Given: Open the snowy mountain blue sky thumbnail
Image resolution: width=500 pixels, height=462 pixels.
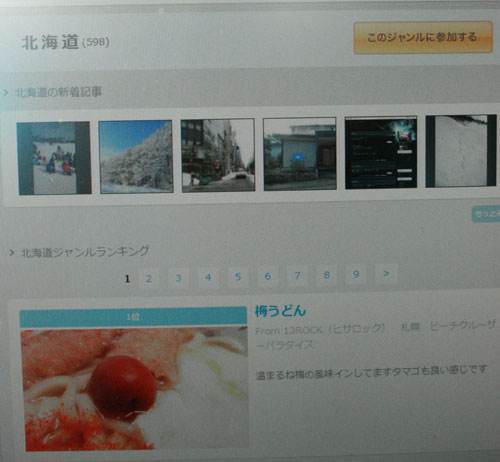Looking at the screenshot, I should tap(136, 157).
